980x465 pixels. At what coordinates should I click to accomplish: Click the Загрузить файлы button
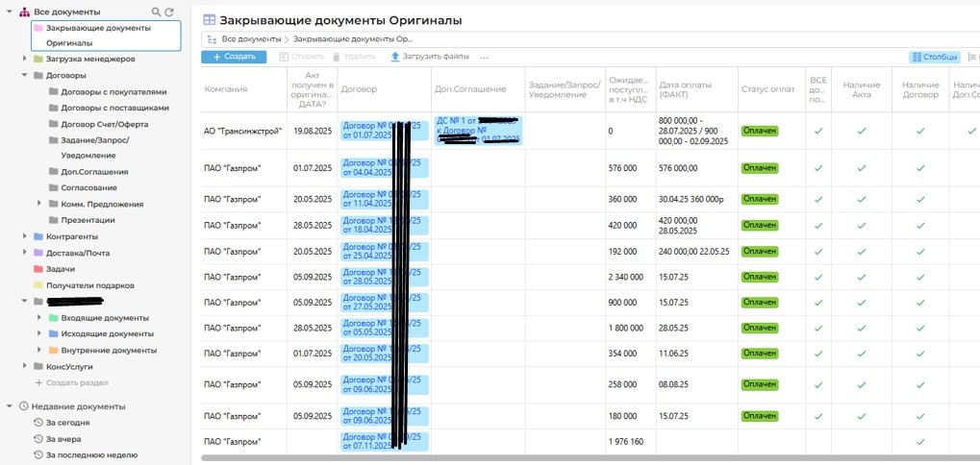(430, 57)
